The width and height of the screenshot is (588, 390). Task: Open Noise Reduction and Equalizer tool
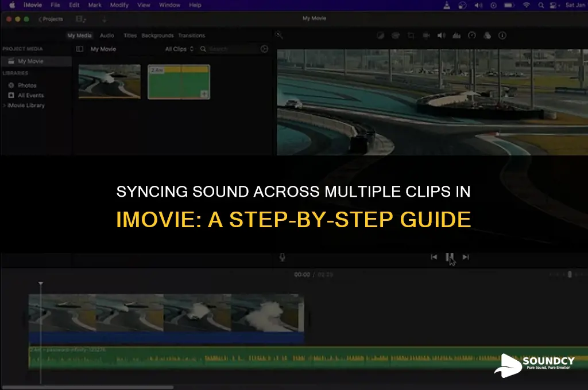457,36
